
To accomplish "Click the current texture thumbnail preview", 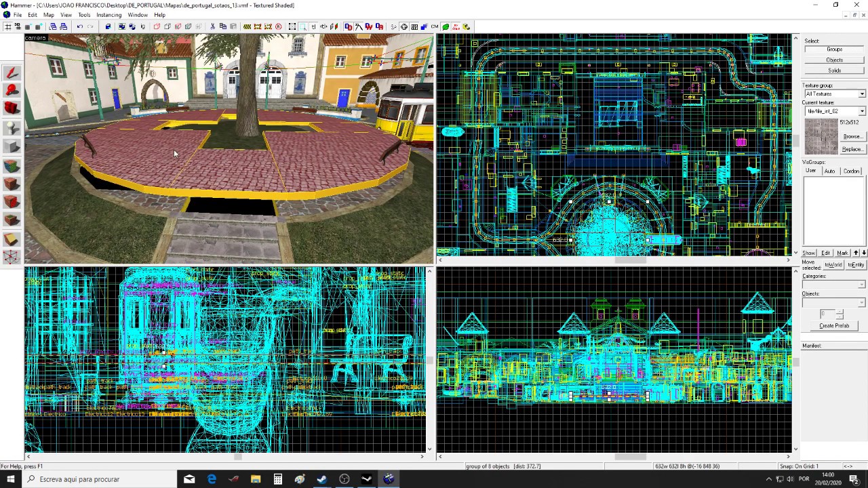I will (x=821, y=136).
